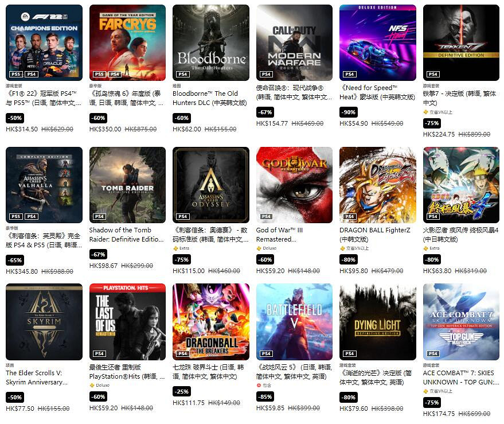Open the Skyrim Anniversary cover art
Viewport: 504px width, 424px height.
pos(44,322)
